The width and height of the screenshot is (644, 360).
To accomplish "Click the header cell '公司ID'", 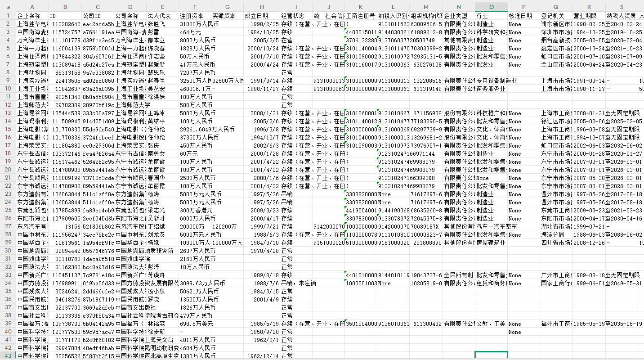I will [98, 16].
